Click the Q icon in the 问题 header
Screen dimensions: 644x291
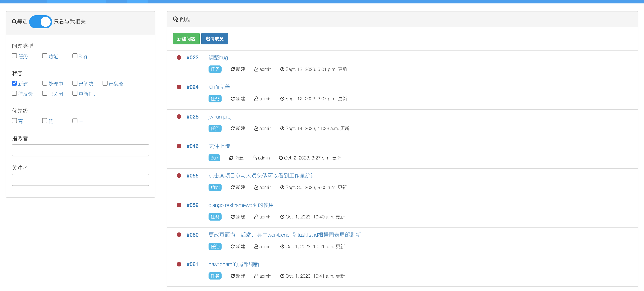[175, 19]
